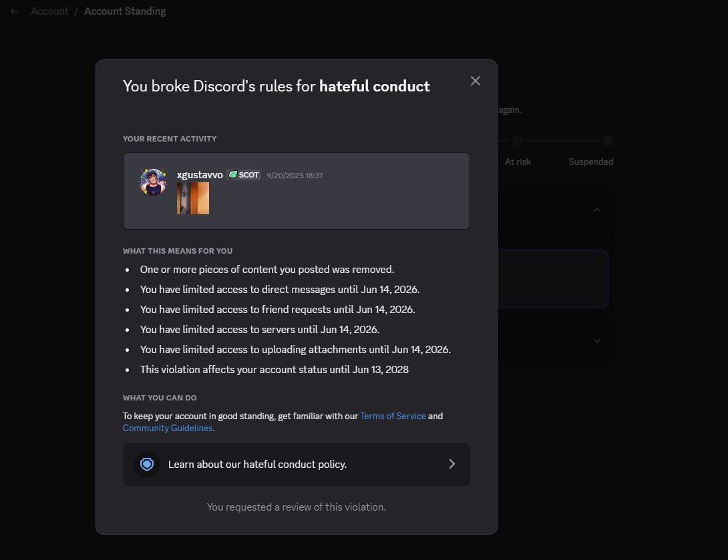Image resolution: width=728 pixels, height=560 pixels.
Task: Collapse the upper violation section behind the dialog
Action: click(597, 210)
